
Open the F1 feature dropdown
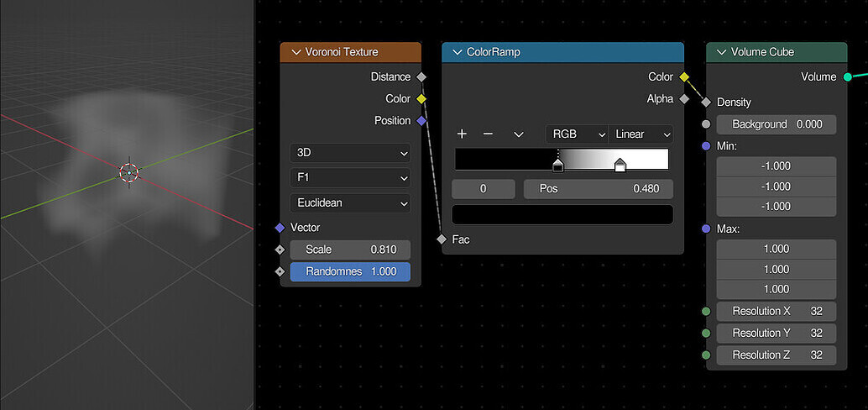click(350, 178)
